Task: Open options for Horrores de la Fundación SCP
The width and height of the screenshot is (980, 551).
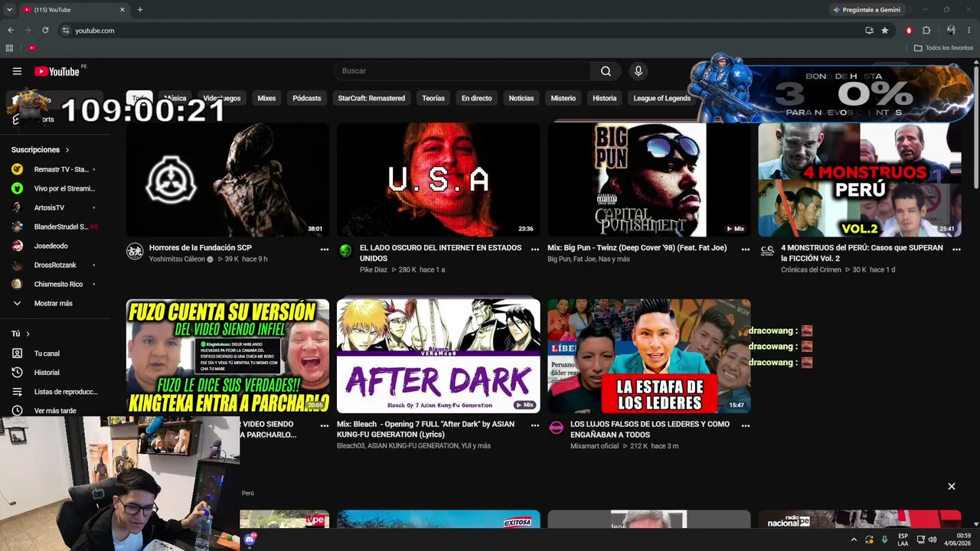Action: point(325,249)
